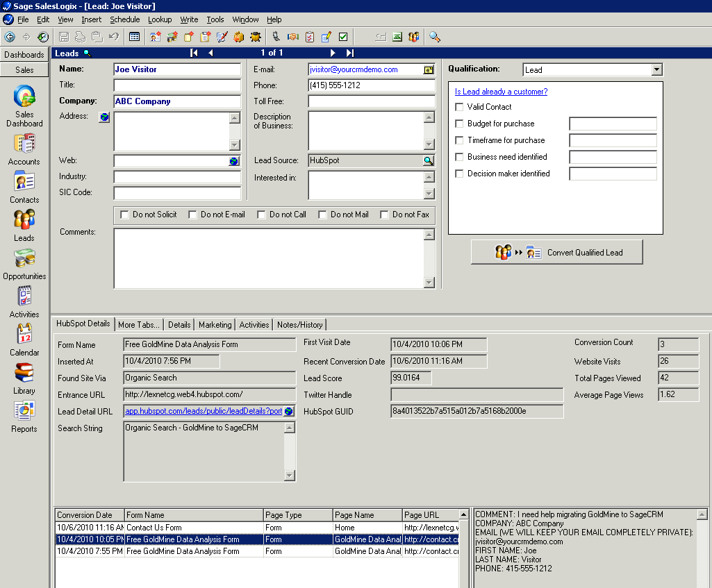The image size is (712, 588).
Task: Switch to the Notes/History tab
Action: click(299, 325)
